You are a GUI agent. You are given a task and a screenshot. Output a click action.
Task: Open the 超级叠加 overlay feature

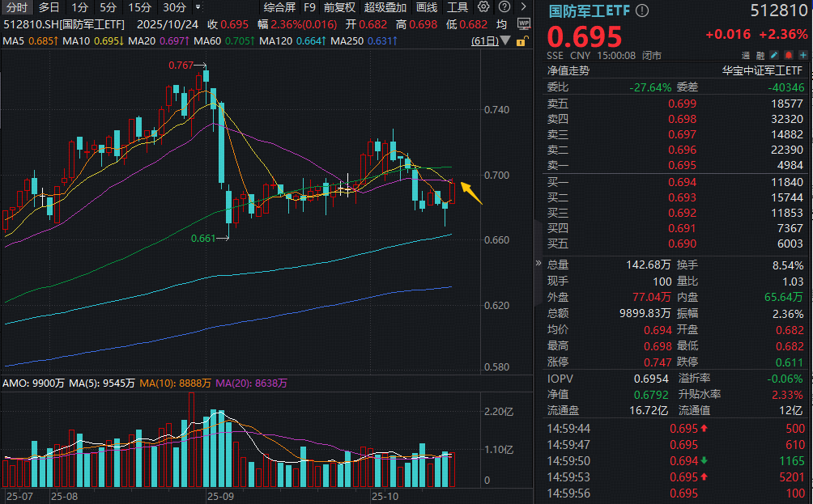coord(385,7)
